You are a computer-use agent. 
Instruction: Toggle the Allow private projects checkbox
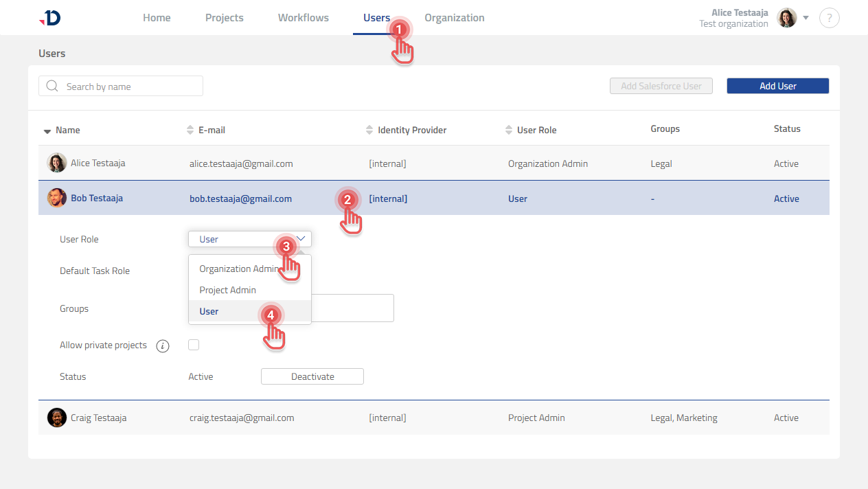point(194,345)
